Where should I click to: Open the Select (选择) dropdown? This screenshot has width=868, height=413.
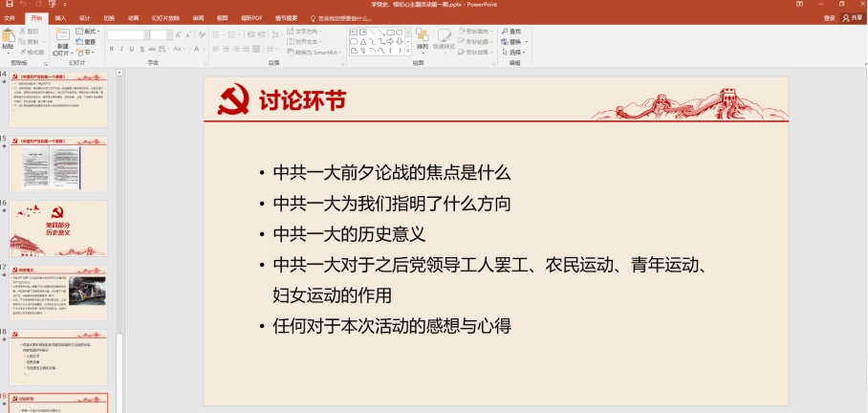tap(514, 52)
